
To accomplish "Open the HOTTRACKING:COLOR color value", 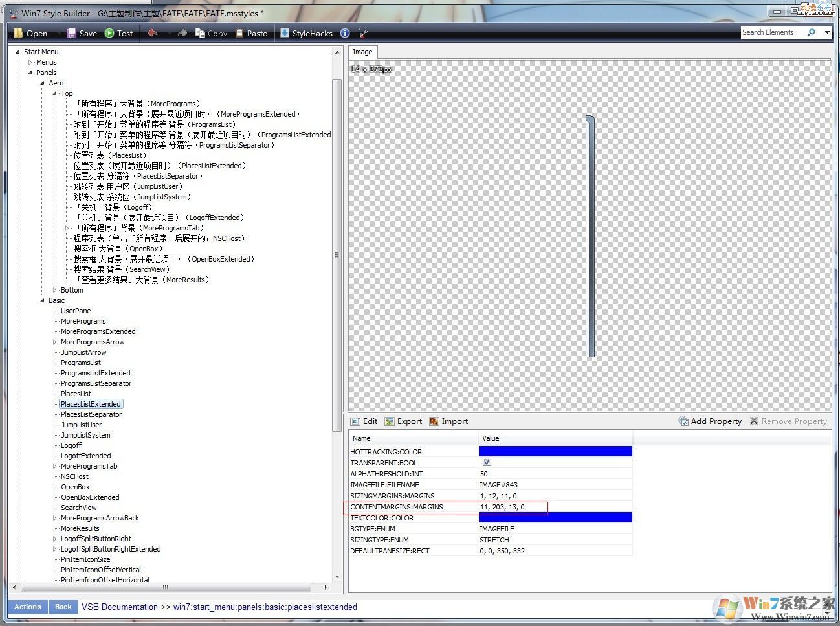I will coord(555,451).
